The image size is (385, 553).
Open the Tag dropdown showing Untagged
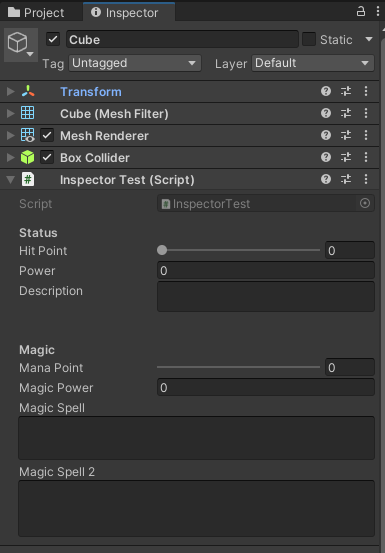135,63
